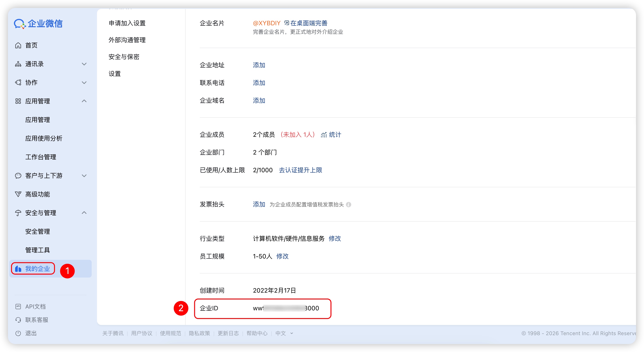The width and height of the screenshot is (644, 352).
Task: Open 应用使用分析 in sidebar
Action: pyautogui.click(x=44, y=138)
